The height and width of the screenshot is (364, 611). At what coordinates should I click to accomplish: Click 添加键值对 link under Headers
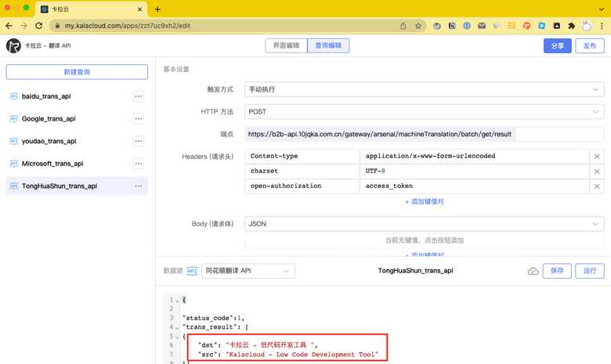(x=425, y=202)
